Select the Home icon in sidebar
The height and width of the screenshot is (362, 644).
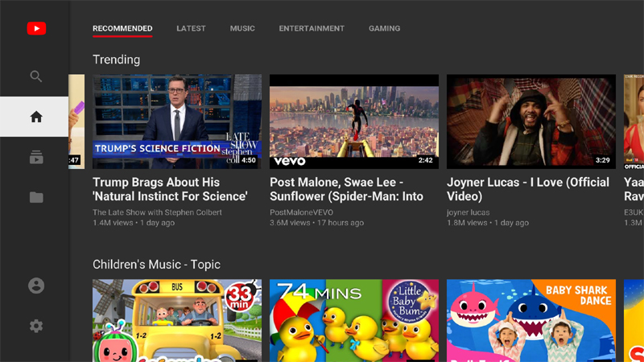pyautogui.click(x=36, y=117)
